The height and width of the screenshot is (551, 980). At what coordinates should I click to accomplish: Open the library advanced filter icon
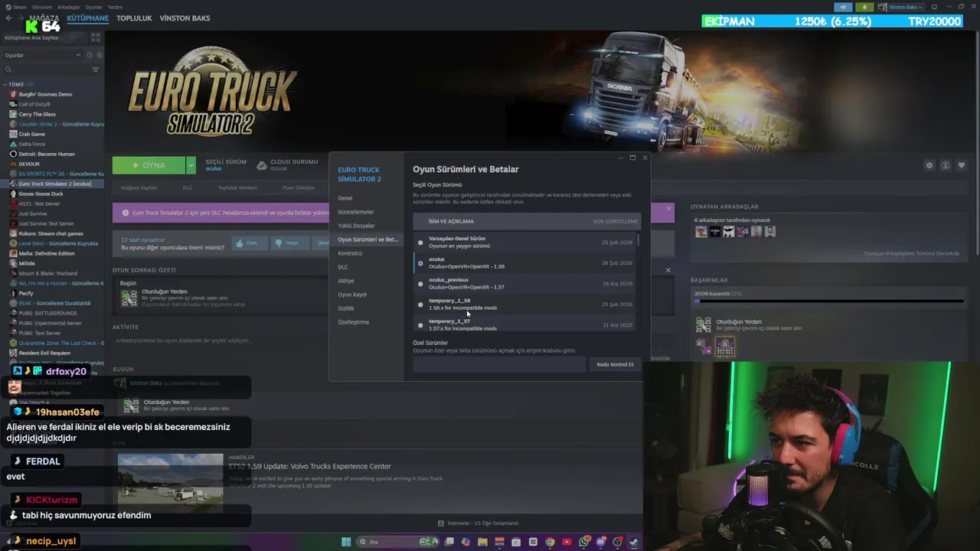96,70
